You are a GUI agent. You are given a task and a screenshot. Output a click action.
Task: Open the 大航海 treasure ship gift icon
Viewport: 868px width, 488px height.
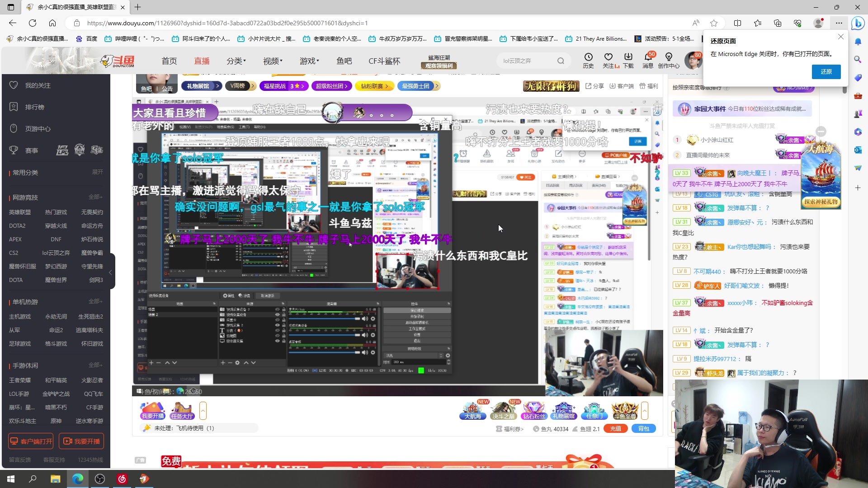click(x=472, y=409)
